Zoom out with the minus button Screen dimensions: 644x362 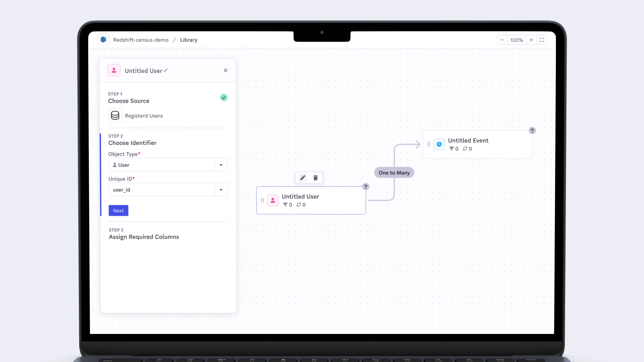(x=502, y=40)
